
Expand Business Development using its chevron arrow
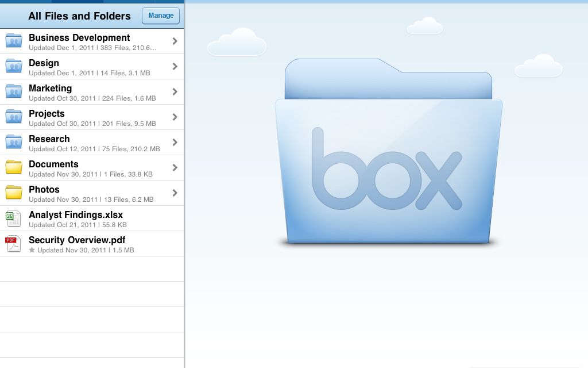175,41
